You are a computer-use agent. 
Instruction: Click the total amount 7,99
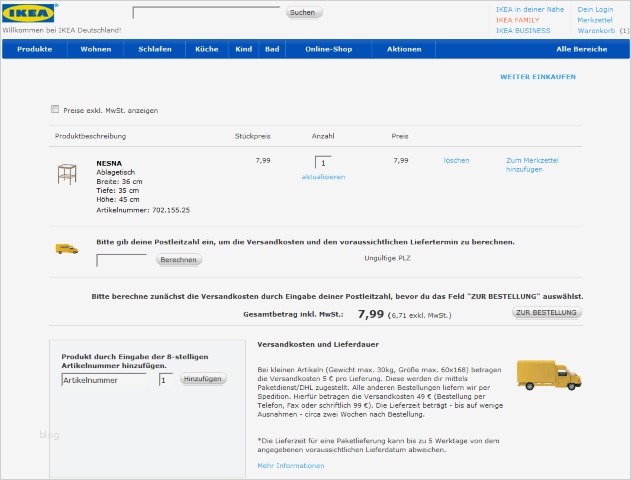pos(371,314)
